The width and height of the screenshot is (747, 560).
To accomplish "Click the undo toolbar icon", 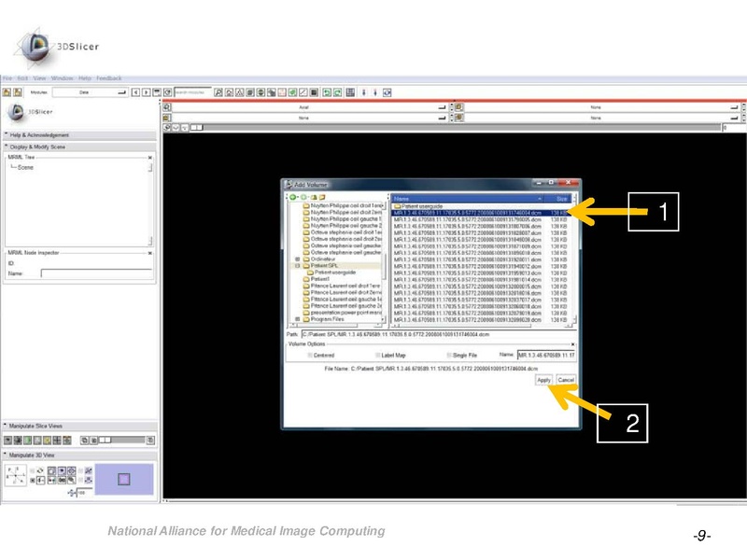I will (x=327, y=92).
